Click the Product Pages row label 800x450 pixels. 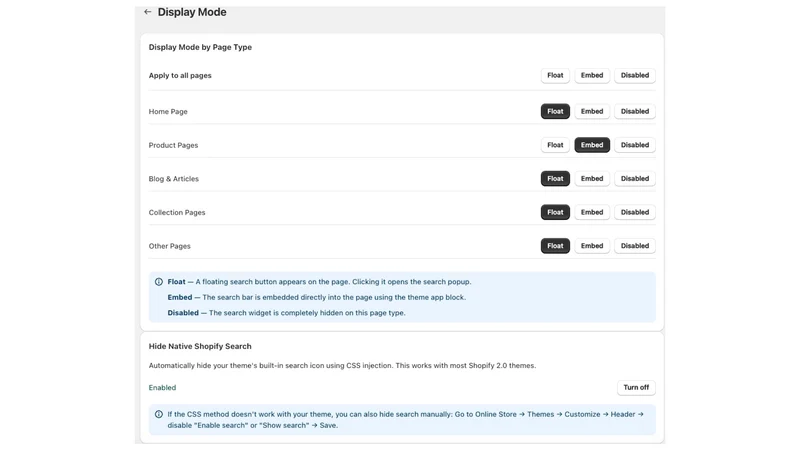point(173,145)
